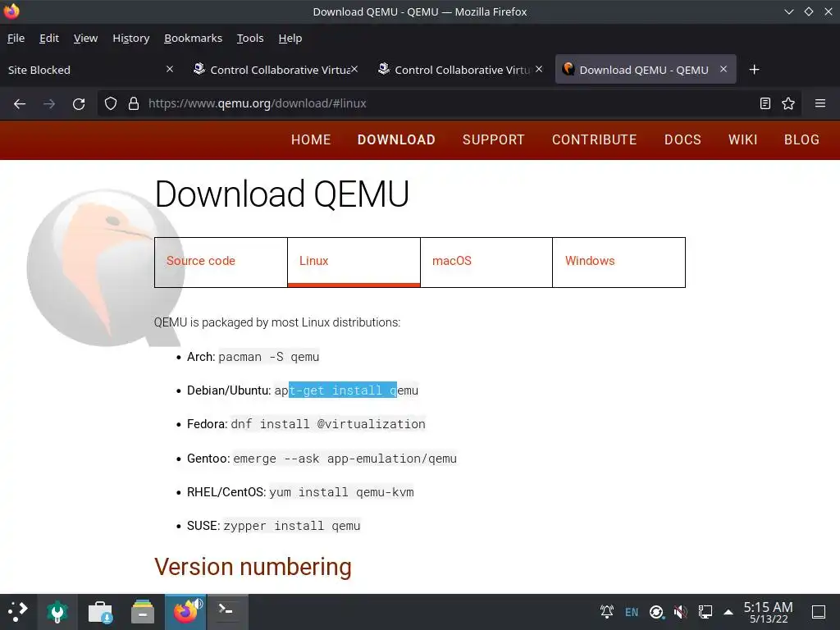The image size is (840, 630).
Task: Select the macOS download tab
Action: 486,262
